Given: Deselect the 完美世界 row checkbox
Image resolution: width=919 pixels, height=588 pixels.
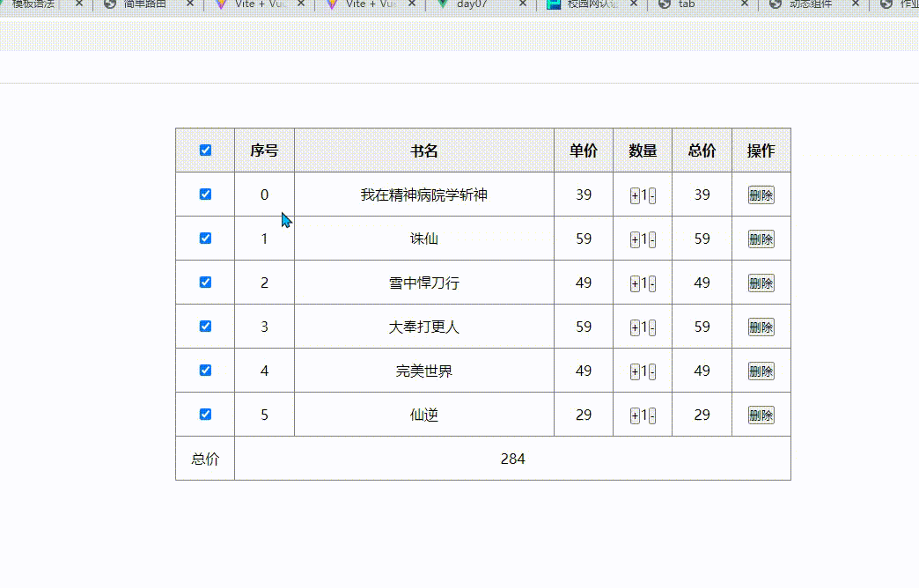Looking at the screenshot, I should (205, 370).
